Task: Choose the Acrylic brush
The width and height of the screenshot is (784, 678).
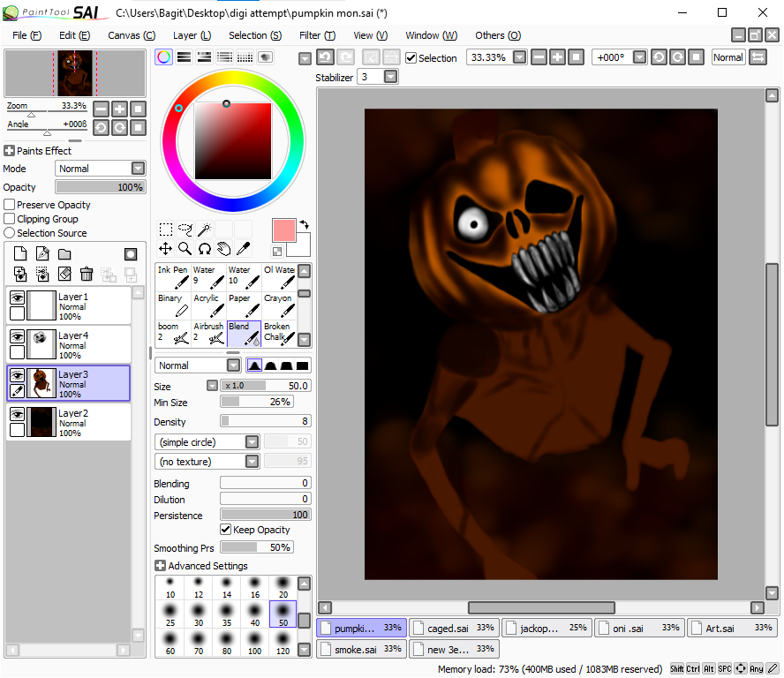Action: [208, 305]
